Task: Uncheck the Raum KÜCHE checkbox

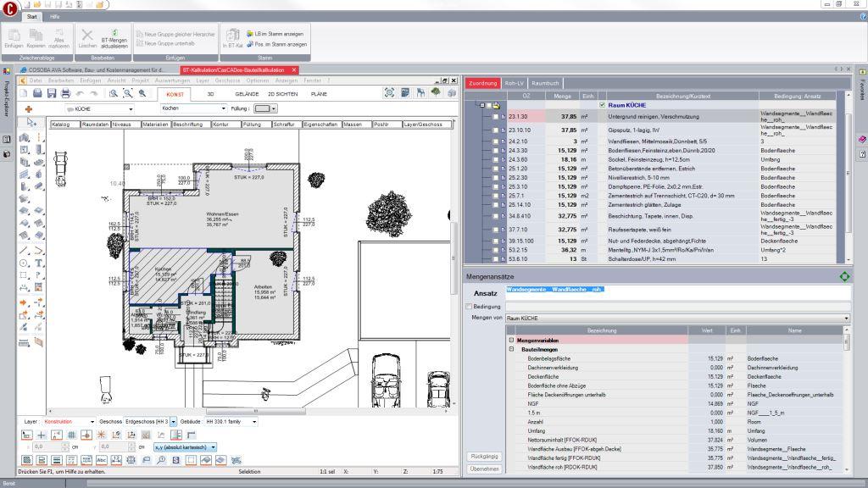Action: 602,105
